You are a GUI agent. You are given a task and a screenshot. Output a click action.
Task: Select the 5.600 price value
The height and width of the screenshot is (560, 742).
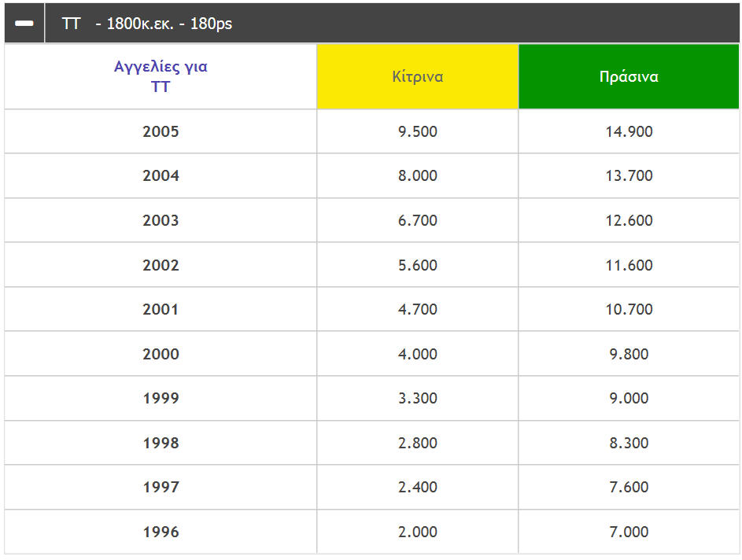coord(418,265)
